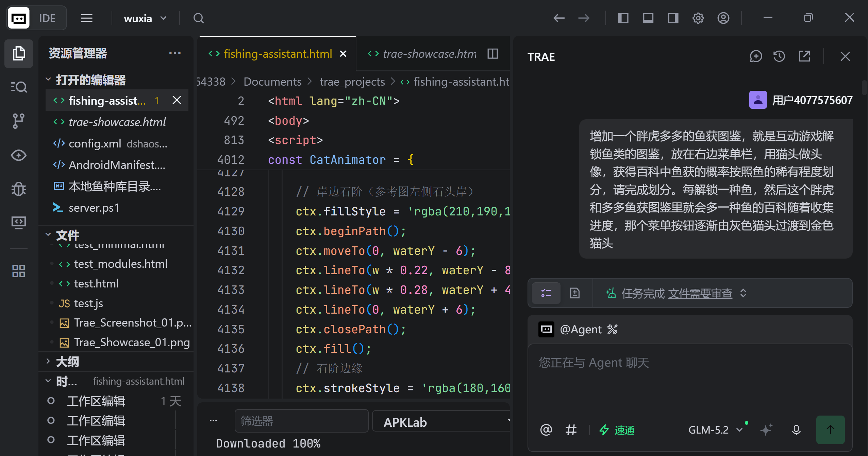Open the debug bug icon in sidebar

coord(18,189)
